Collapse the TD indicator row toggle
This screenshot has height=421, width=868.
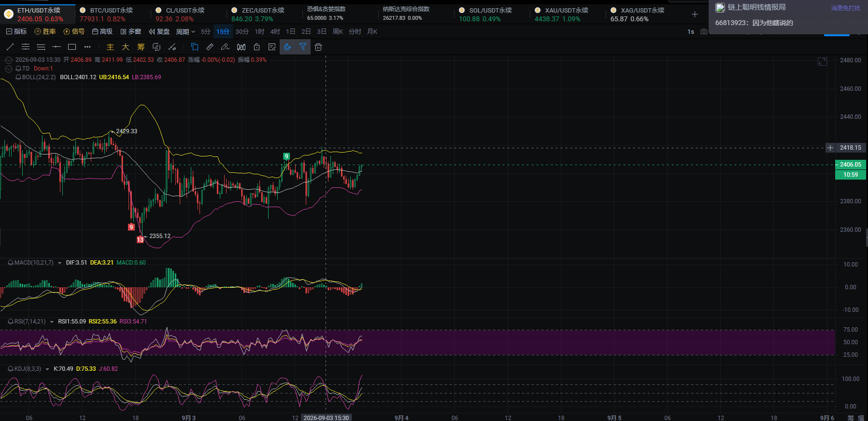click(x=9, y=69)
